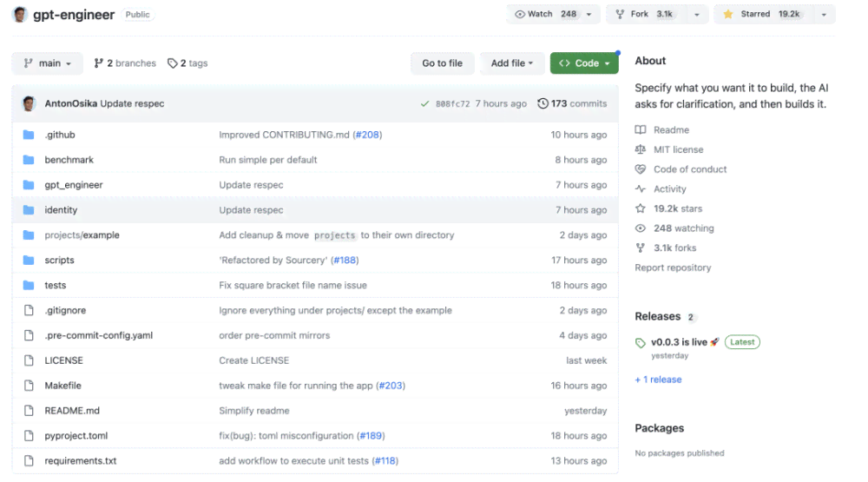Open pull request #189 link
Screen dimensions: 868x482
click(371, 435)
